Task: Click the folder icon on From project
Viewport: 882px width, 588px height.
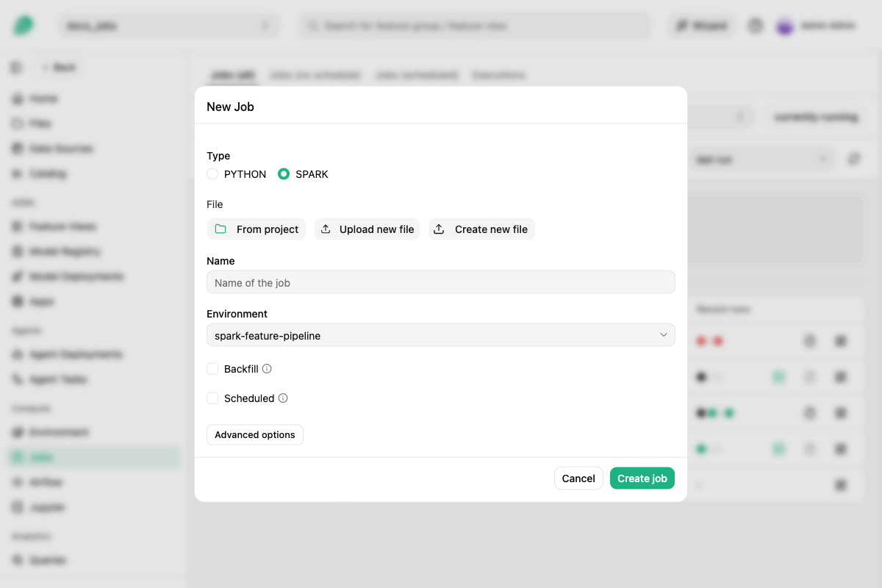Action: 220,229
